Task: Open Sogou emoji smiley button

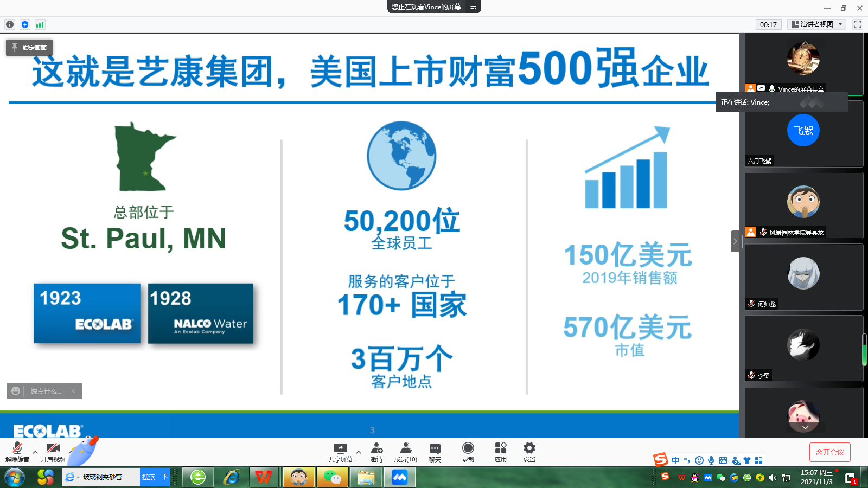Action: pyautogui.click(x=699, y=460)
